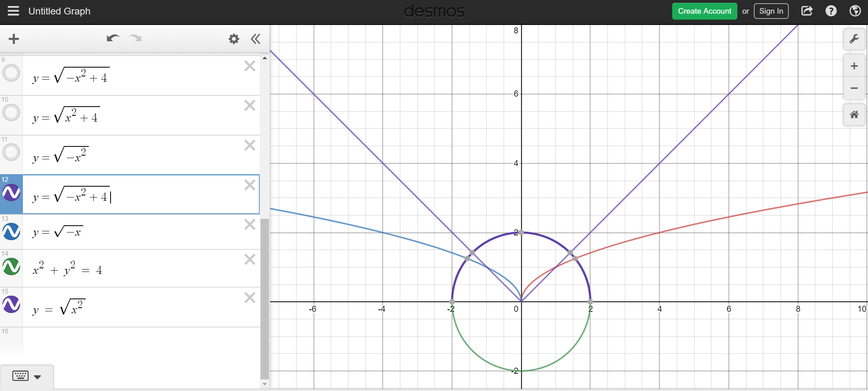
Task: Open the language globe menu
Action: pyautogui.click(x=855, y=11)
